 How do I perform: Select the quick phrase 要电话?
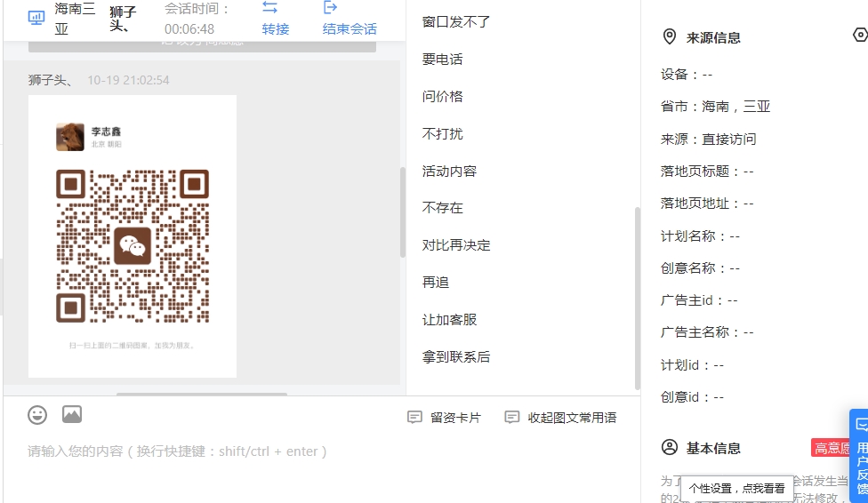pos(442,60)
